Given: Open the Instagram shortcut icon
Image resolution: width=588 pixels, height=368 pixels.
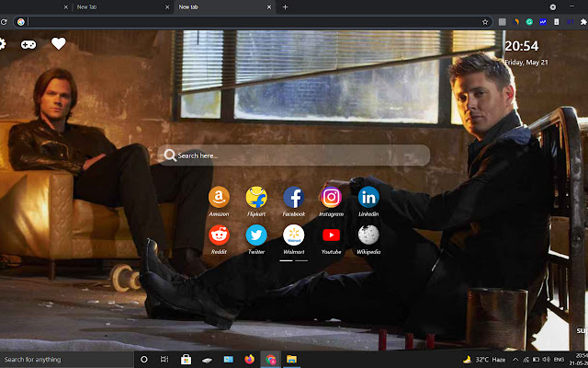Looking at the screenshot, I should (x=331, y=197).
